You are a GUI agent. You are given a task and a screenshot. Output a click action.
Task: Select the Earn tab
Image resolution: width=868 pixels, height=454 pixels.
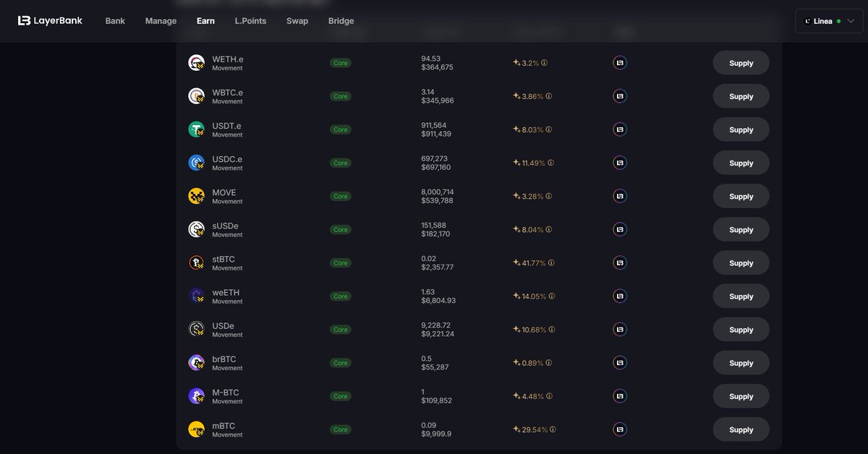(205, 21)
